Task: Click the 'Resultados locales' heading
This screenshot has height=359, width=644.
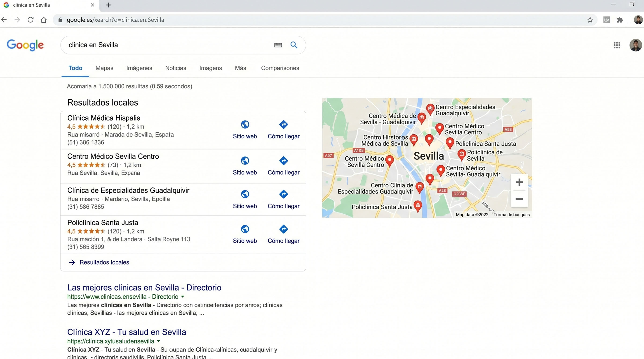Action: (102, 103)
